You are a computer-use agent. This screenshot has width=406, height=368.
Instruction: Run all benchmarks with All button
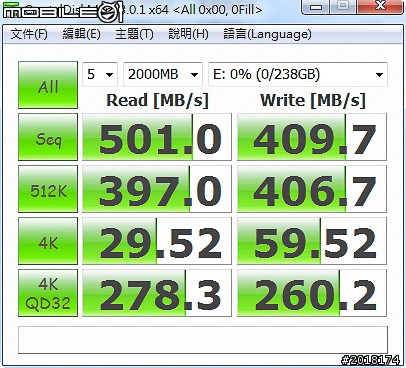pyautogui.click(x=48, y=85)
